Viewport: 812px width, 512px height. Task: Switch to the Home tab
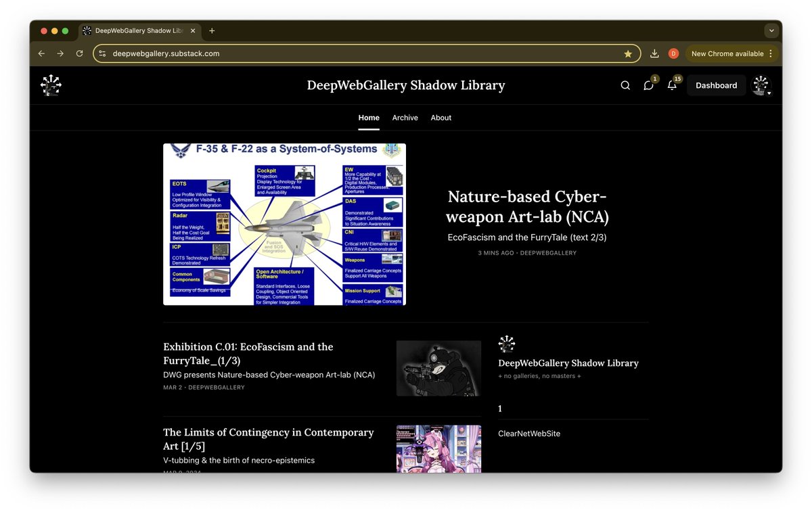coord(369,118)
